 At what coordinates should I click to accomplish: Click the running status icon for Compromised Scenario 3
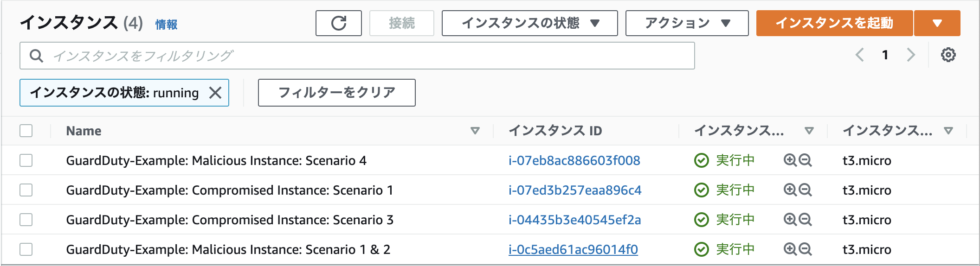(x=701, y=220)
